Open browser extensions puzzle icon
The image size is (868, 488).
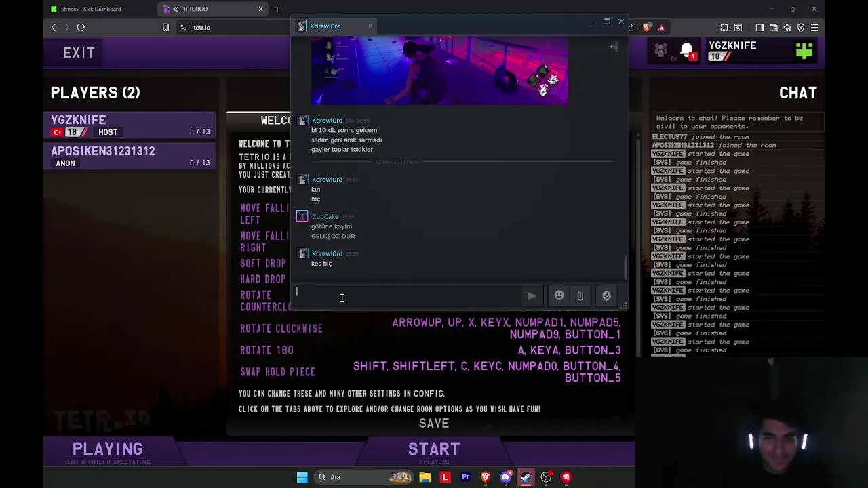tap(724, 27)
